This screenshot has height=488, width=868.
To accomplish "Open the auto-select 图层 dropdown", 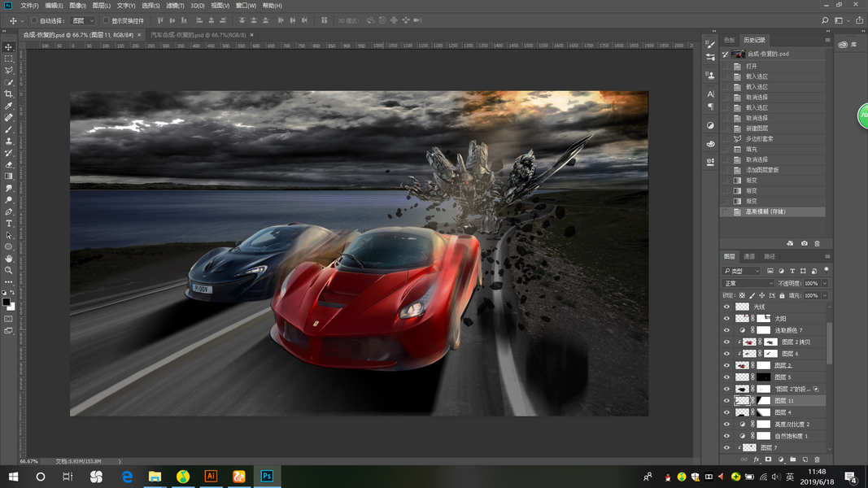I will (x=83, y=20).
